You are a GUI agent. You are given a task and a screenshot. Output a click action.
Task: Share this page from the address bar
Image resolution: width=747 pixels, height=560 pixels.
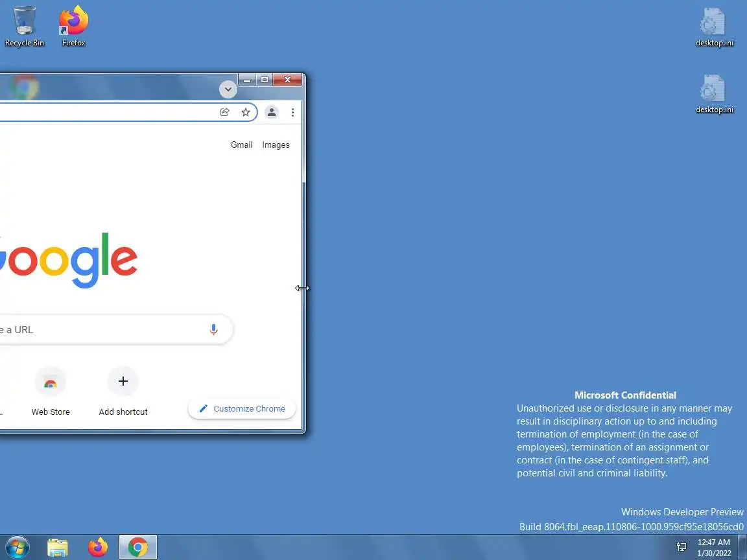pyautogui.click(x=225, y=112)
